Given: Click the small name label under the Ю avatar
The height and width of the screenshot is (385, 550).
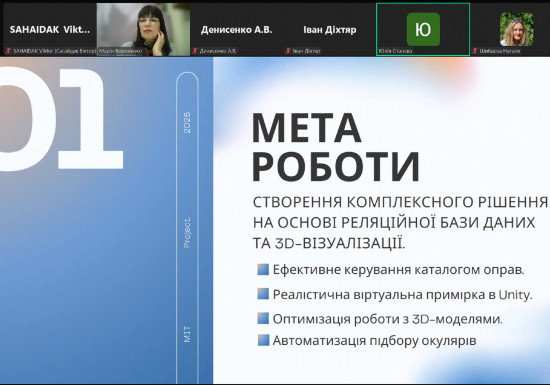Looking at the screenshot, I should (395, 51).
